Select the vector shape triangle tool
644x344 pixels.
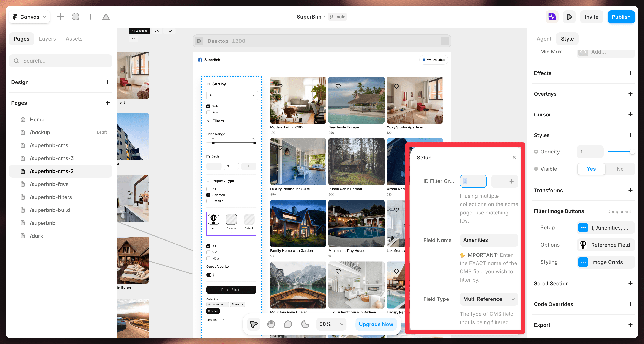(106, 17)
